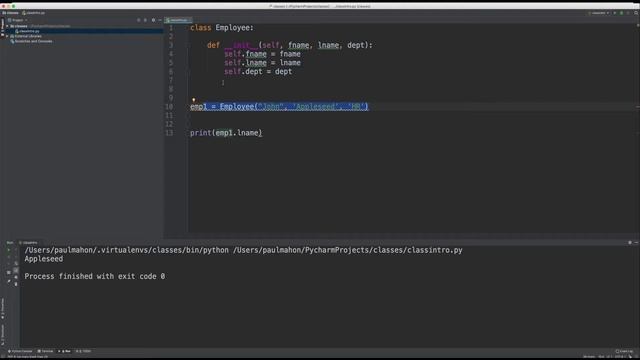Open Search Everywhere magnifier icon at top right
This screenshot has width=640, height=360.
636,13
